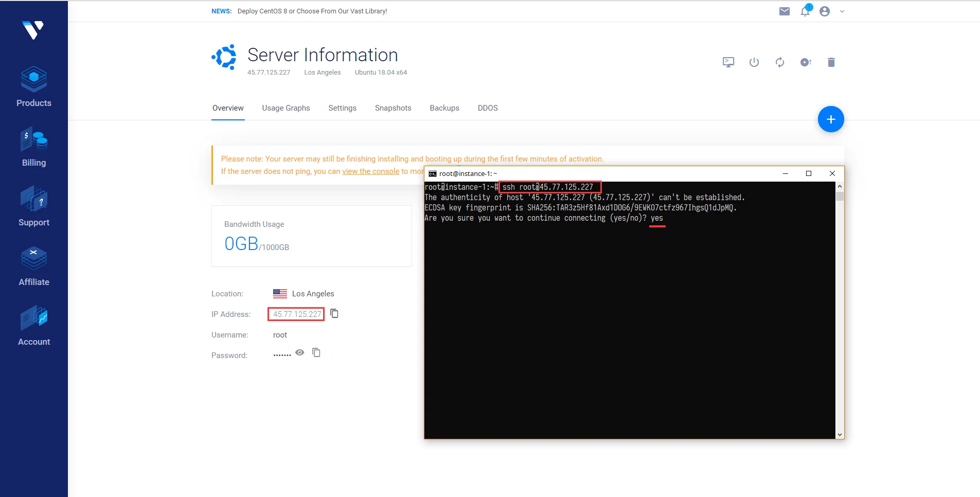Click the 'Are you sure' prompt line in terminal
Image resolution: width=980 pixels, height=497 pixels.
coord(544,218)
